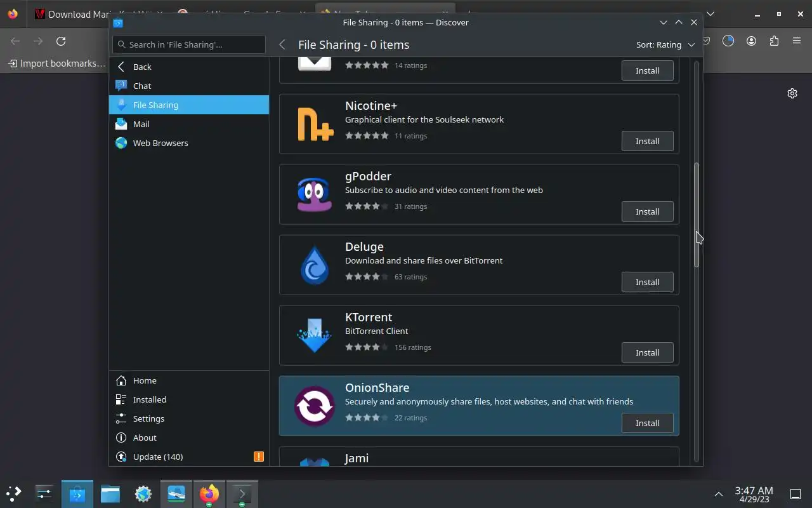This screenshot has width=812, height=508.
Task: Click the gPodder app icon
Action: point(314,194)
